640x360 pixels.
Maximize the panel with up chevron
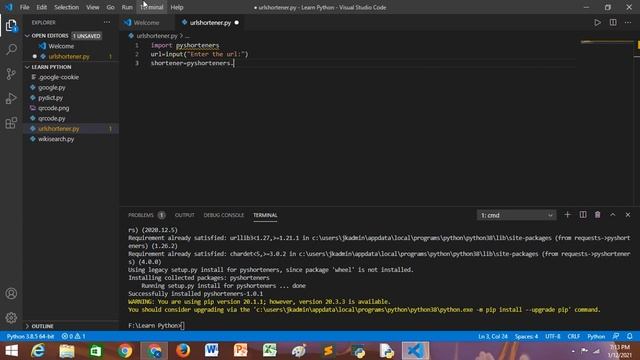(x=613, y=215)
